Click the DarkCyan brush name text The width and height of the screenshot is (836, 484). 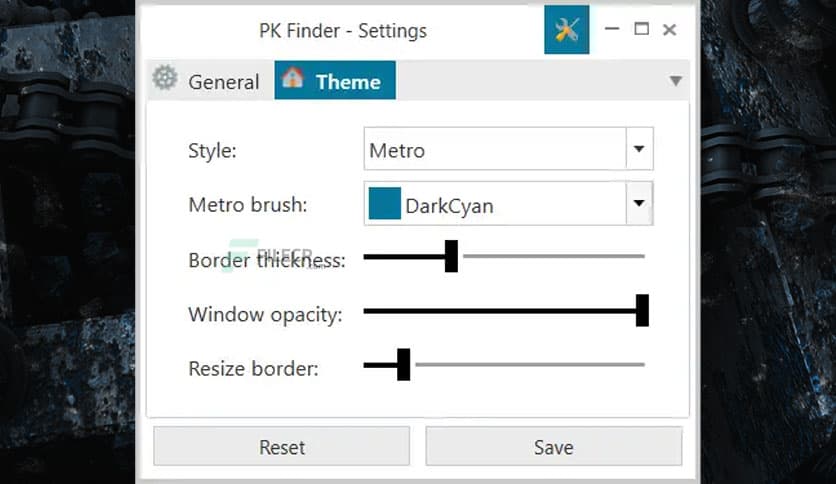(449, 207)
